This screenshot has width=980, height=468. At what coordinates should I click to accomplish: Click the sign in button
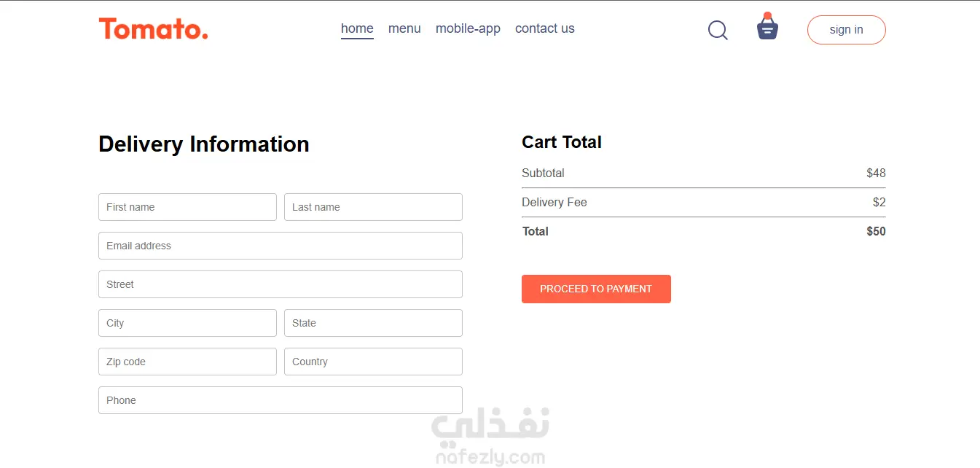847,30
